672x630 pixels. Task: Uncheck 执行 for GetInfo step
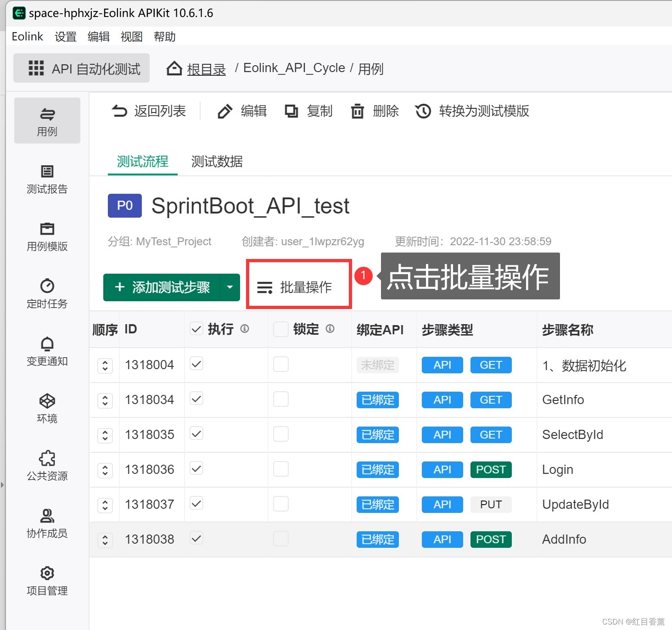tap(196, 399)
